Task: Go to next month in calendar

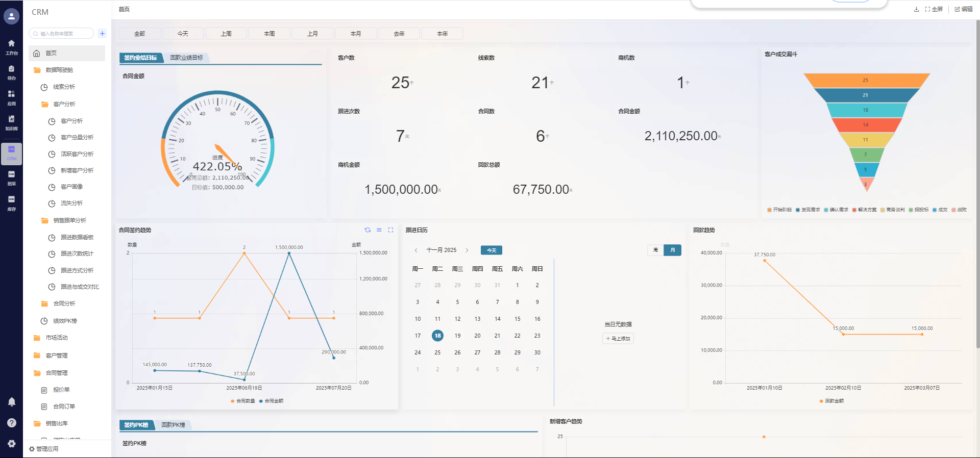Action: pos(467,250)
